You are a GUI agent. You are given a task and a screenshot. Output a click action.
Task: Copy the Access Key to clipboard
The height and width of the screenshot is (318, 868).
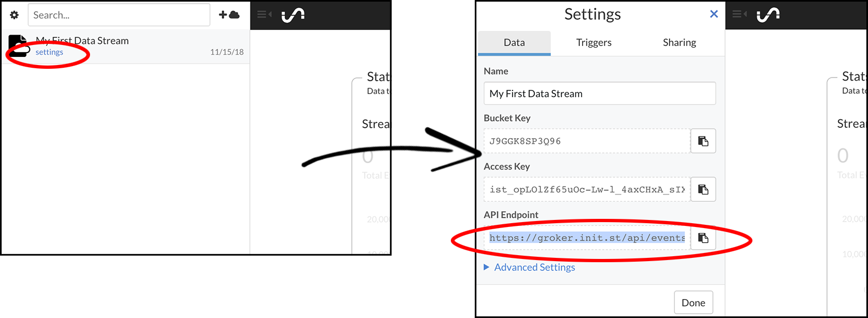tap(703, 190)
